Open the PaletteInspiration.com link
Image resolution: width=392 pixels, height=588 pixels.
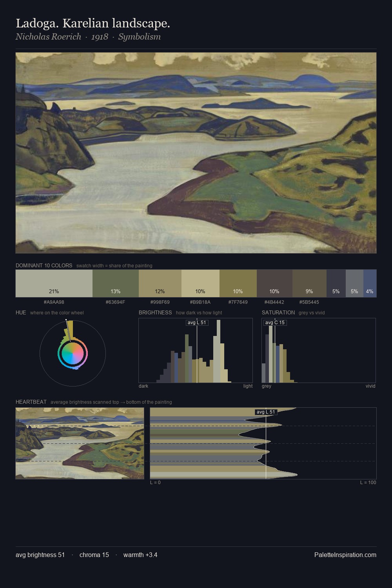tap(345, 555)
